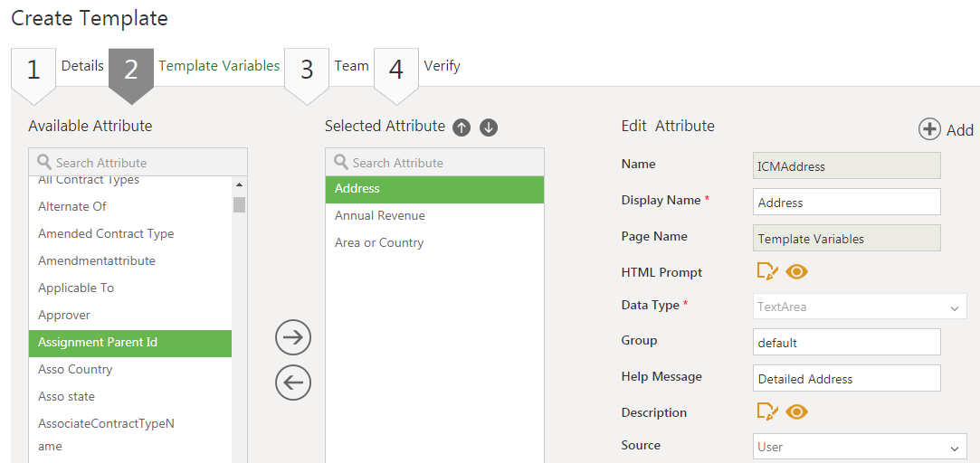Click the left arrow to remove attribute
Image resolution: width=980 pixels, height=463 pixels.
coord(293,383)
